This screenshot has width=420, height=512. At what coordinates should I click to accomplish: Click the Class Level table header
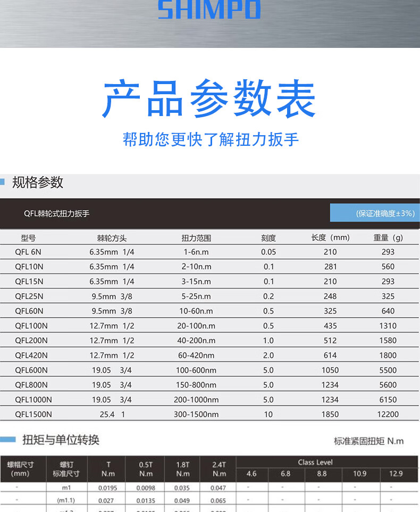coord(315,462)
